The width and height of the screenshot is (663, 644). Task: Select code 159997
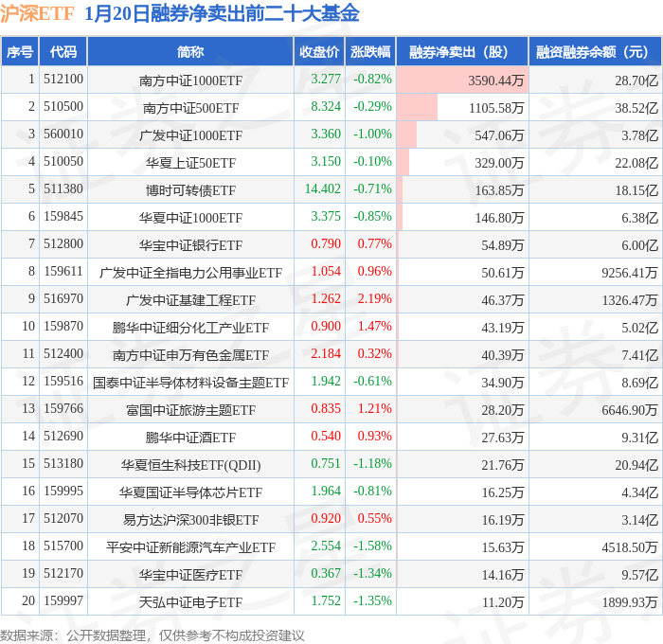(x=63, y=600)
